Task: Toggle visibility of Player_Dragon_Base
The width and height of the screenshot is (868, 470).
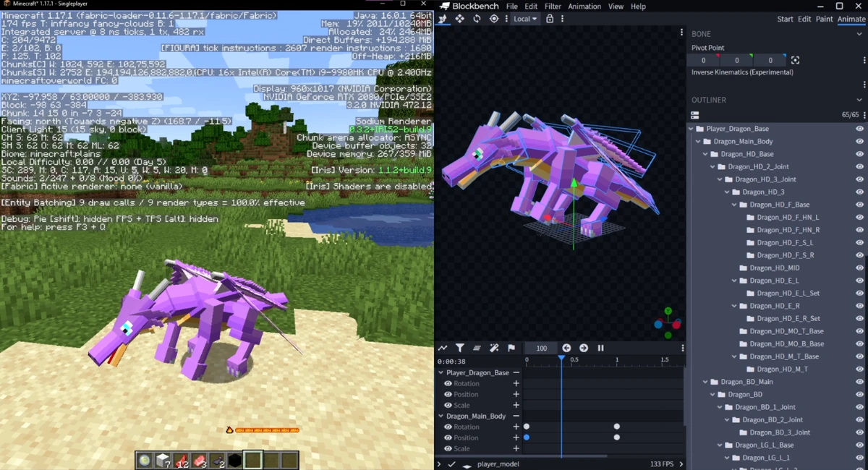Action: (861, 128)
